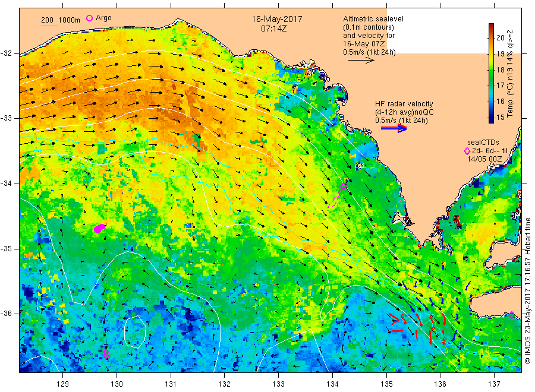Click the date label 16-May-2017
535x392 pixels.
tap(277, 19)
